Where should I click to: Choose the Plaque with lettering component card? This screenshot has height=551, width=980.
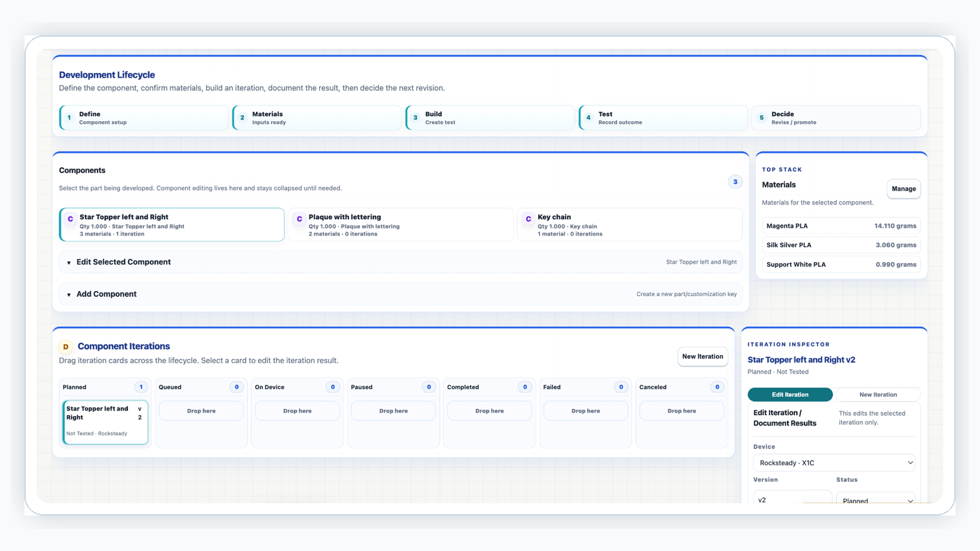click(x=401, y=225)
